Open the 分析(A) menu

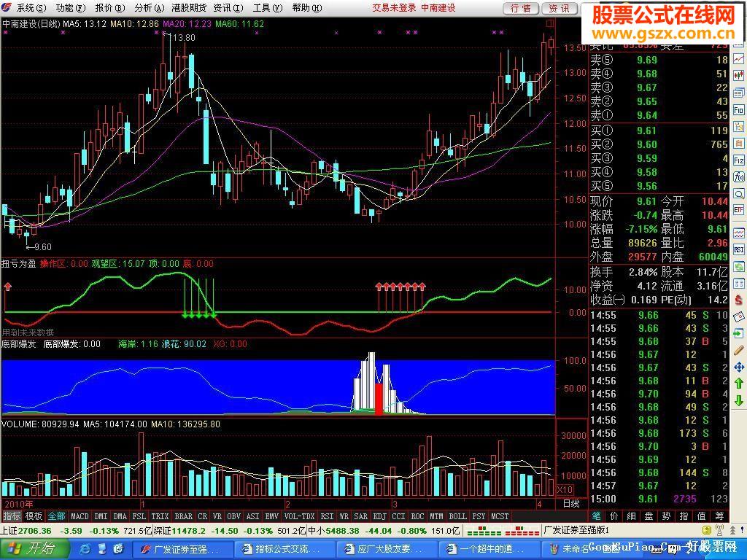[x=149, y=8]
